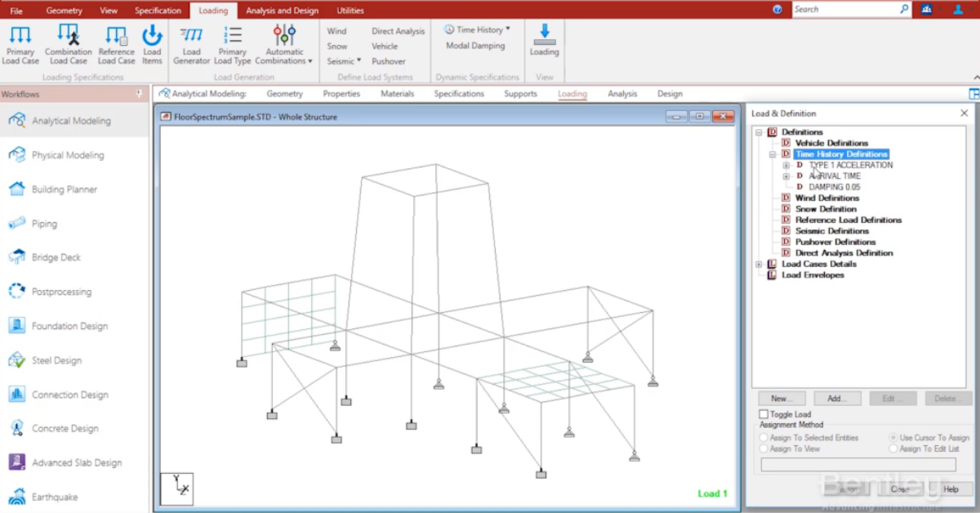Enable the Toggle Load checkbox

coord(764,415)
